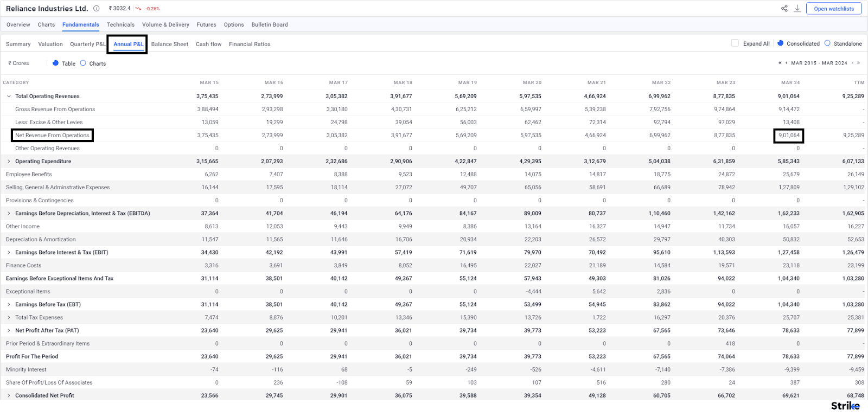Expand the Operating Expenditure row

9,161
